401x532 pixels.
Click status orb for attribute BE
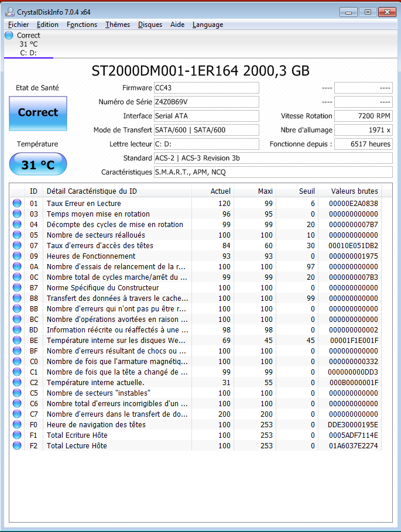(17, 340)
